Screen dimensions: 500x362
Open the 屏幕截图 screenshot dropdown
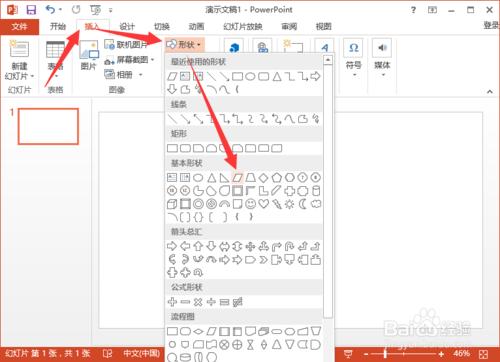point(129,60)
